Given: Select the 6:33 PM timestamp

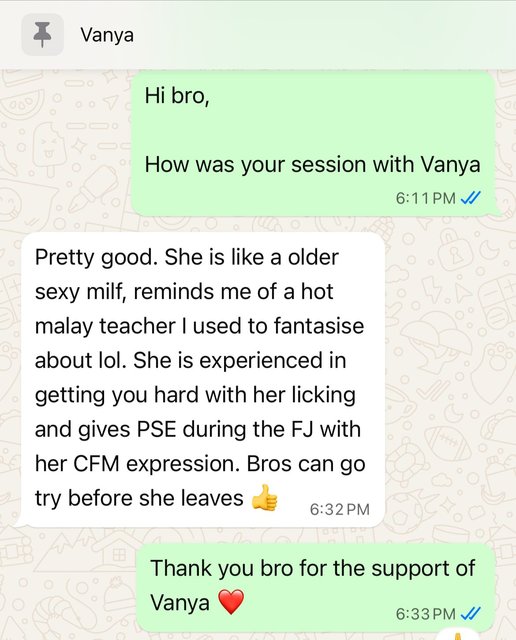Looking at the screenshot, I should [425, 613].
